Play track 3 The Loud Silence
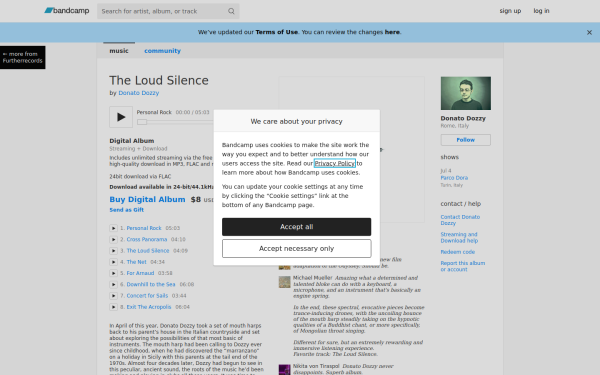Viewport: 600px width, 375px height. [113, 251]
